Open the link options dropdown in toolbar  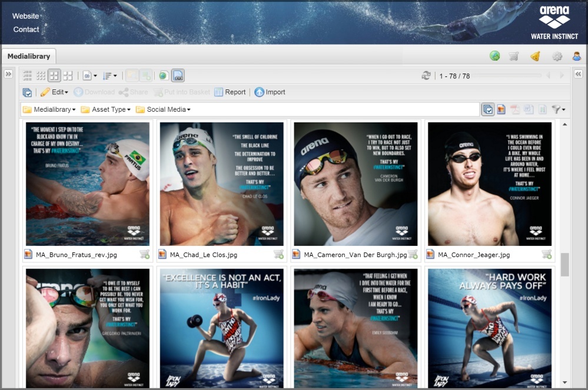[89, 76]
